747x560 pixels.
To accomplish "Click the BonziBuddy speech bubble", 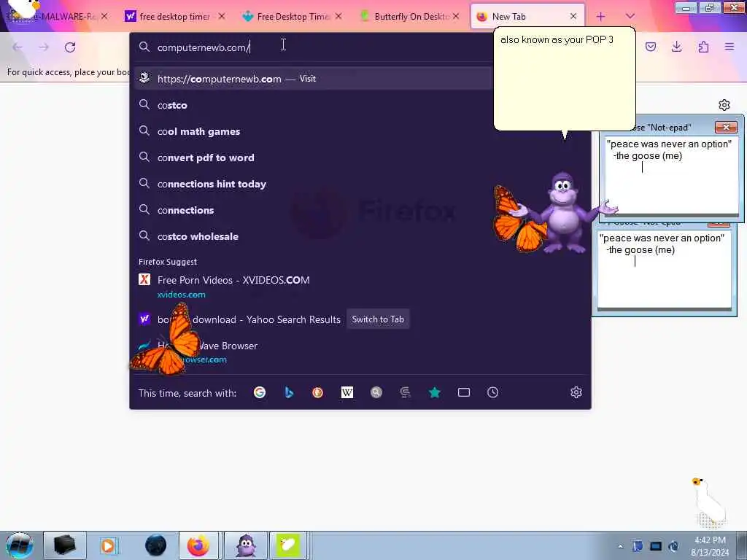I will pos(565,79).
